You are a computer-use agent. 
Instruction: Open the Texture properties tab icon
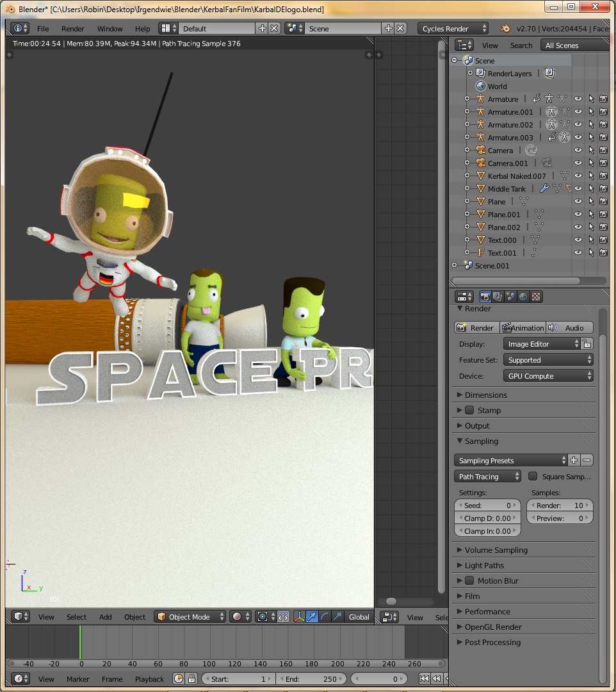tap(536, 297)
